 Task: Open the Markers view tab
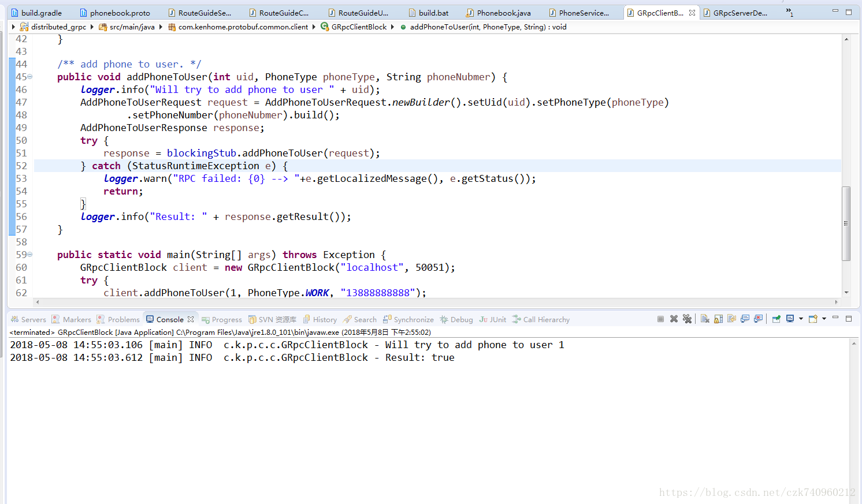tap(71, 319)
